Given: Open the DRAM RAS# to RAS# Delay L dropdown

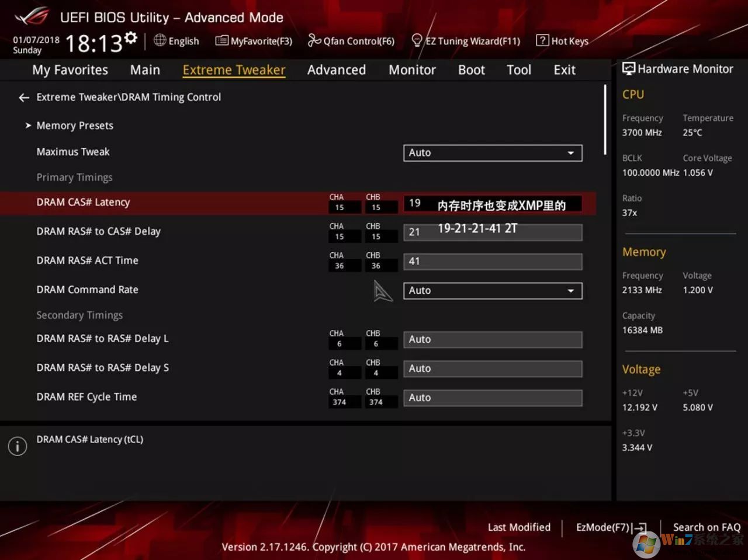Looking at the screenshot, I should tap(492, 339).
